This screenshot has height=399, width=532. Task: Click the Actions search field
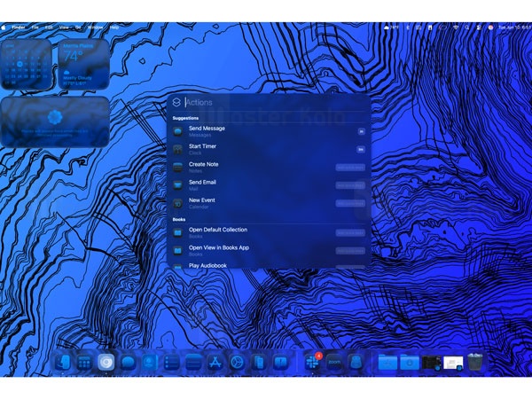276,102
